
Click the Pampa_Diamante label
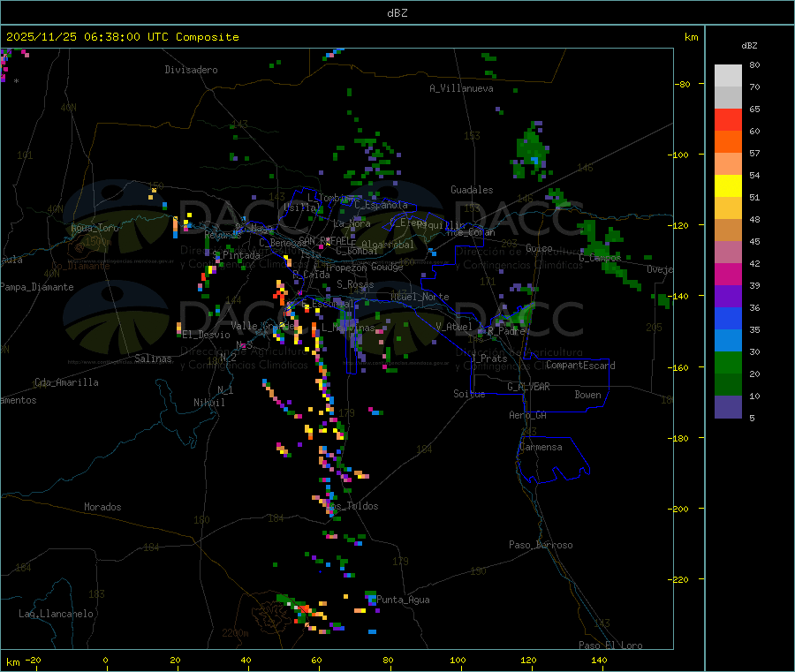37,287
